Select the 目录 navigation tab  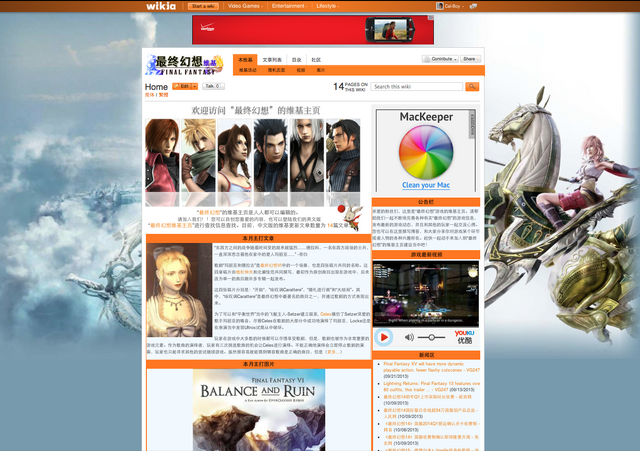point(297,60)
